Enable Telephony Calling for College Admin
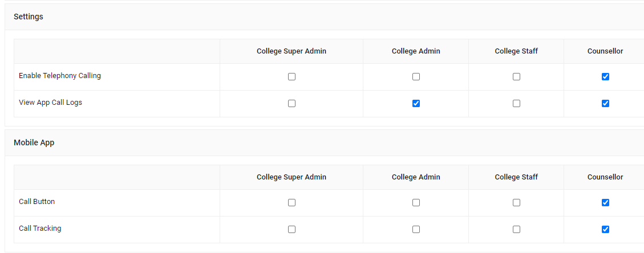 point(416,76)
